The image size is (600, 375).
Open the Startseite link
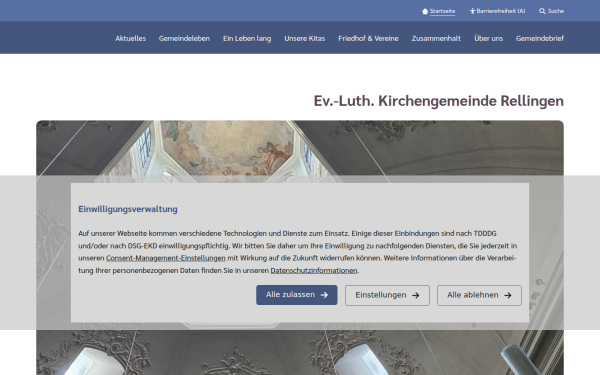tap(442, 11)
